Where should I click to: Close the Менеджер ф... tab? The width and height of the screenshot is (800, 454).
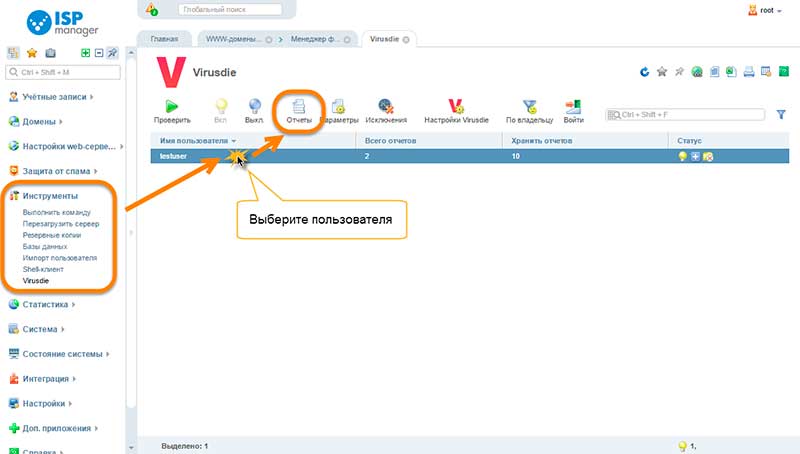pyautogui.click(x=347, y=39)
